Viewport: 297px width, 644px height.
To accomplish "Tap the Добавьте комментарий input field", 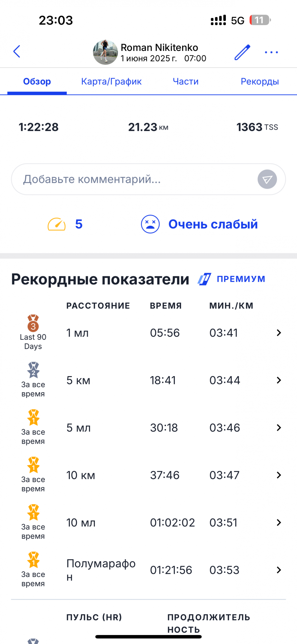I will coord(135,179).
